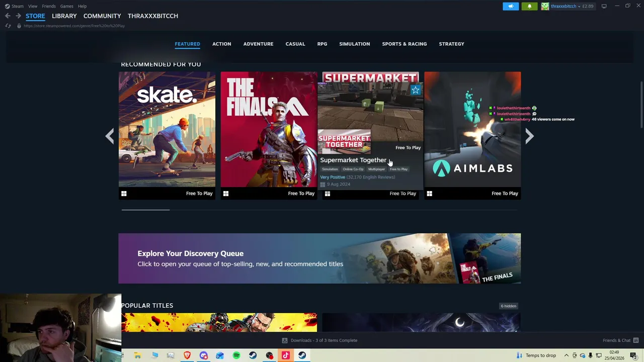
Task: Open Friends & Chat grid icon
Action: 636,340
